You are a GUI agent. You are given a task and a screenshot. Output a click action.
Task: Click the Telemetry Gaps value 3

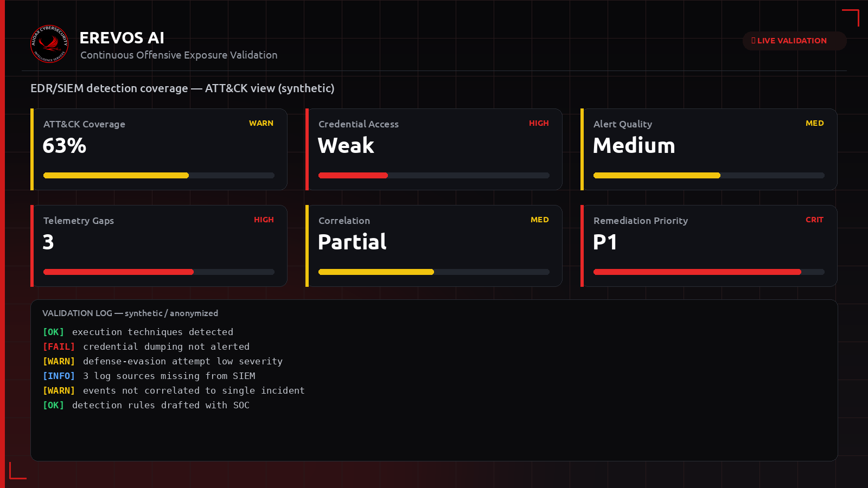tap(48, 242)
